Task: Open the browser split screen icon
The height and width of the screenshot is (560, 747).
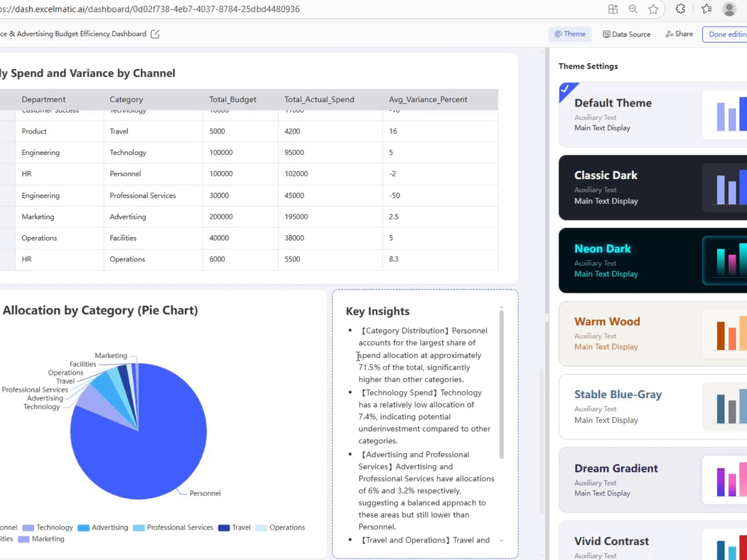Action: [613, 9]
